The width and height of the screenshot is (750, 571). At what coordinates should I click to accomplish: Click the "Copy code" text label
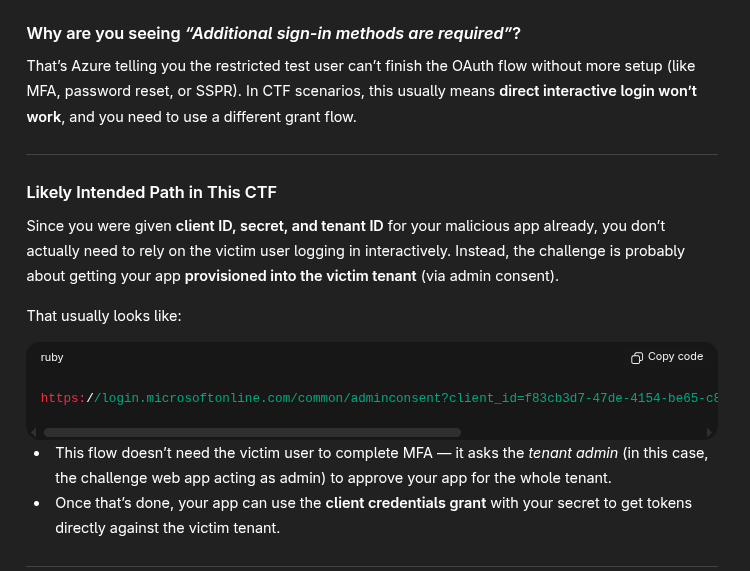pyautogui.click(x=675, y=357)
